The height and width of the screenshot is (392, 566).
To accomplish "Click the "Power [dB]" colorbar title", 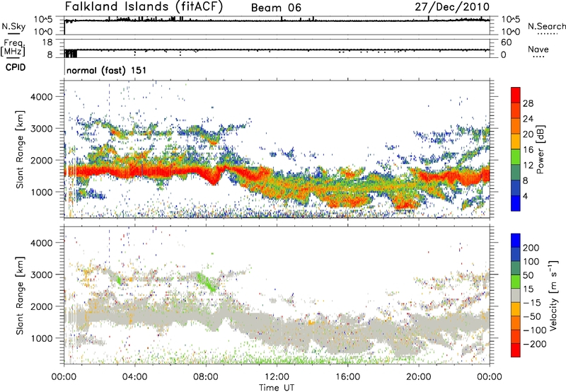I will coord(540,149).
